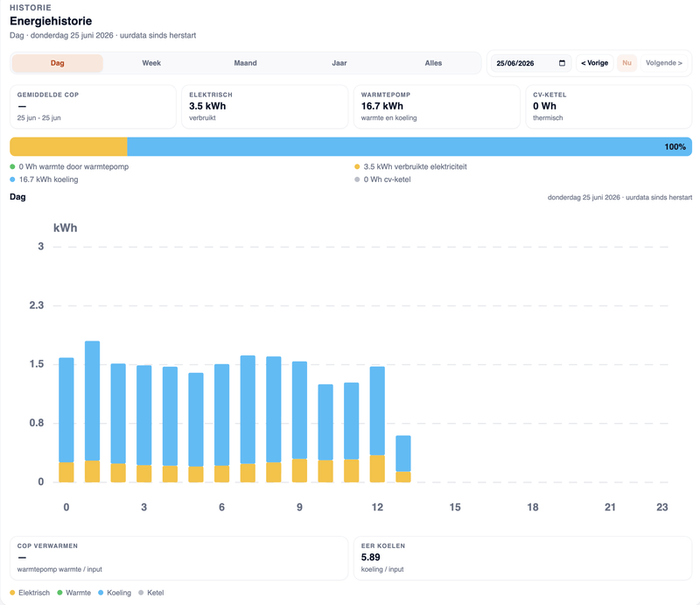
Task: Click the blue cooling bar for hour 13
Action: [403, 454]
